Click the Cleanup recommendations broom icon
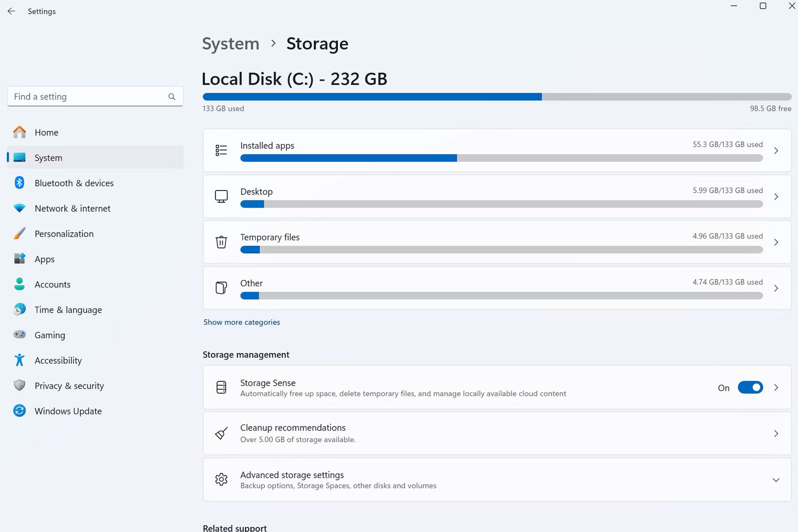Image resolution: width=798 pixels, height=532 pixels. [221, 433]
